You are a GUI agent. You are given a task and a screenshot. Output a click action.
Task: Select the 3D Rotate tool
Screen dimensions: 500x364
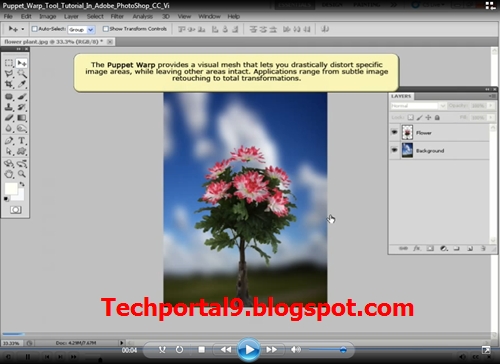pos(9,163)
